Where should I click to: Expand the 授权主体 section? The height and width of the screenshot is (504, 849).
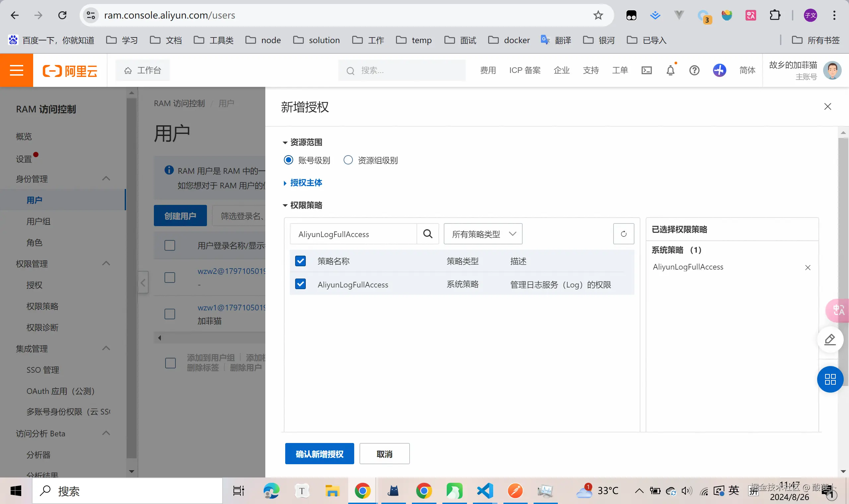tap(306, 183)
